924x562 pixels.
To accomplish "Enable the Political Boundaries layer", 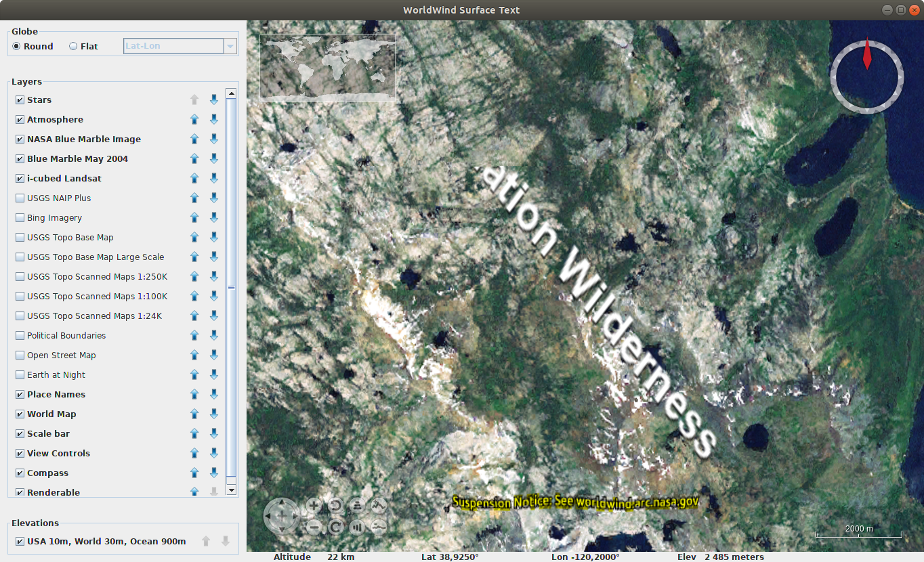I will [x=20, y=335].
